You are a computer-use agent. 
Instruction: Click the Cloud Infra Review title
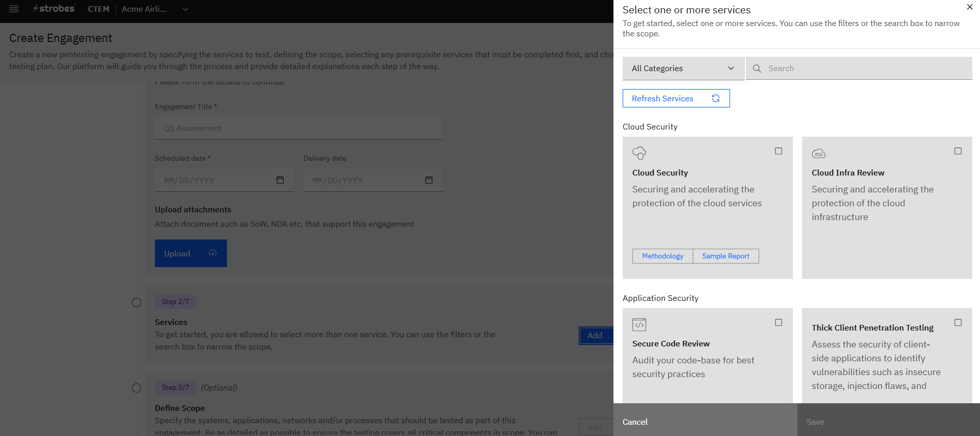pos(848,172)
